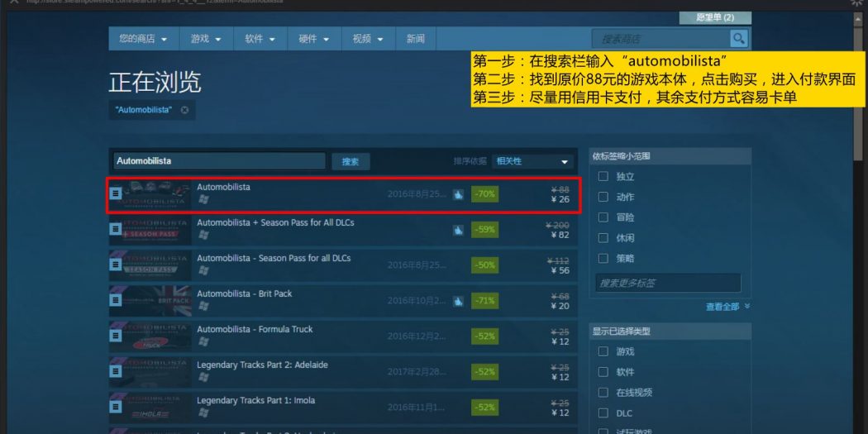Open the 愿望单 (2) wishlist button
Screen dimensions: 868x434
(715, 17)
